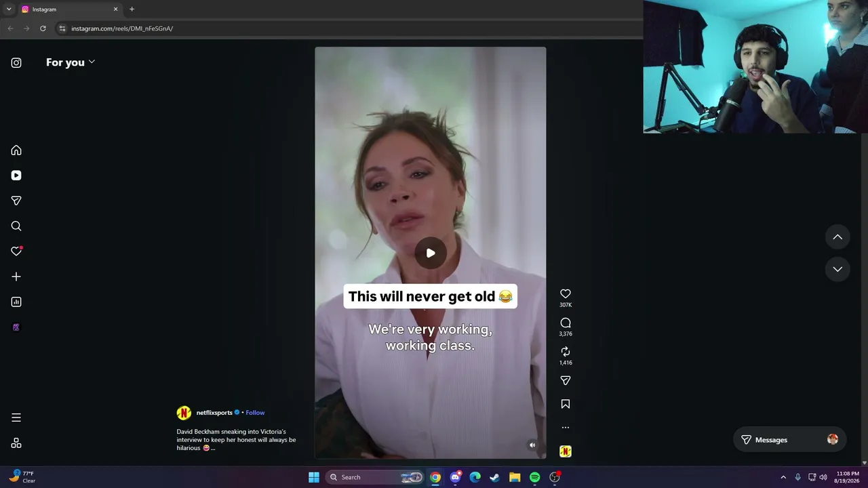Play the paused reel
The width and height of the screenshot is (868, 488).
pos(431,253)
